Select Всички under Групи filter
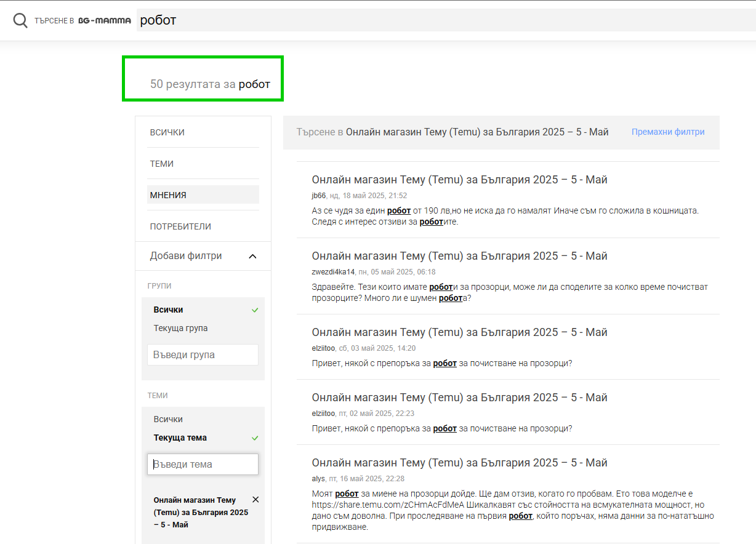The width and height of the screenshot is (756, 544). pyautogui.click(x=168, y=310)
